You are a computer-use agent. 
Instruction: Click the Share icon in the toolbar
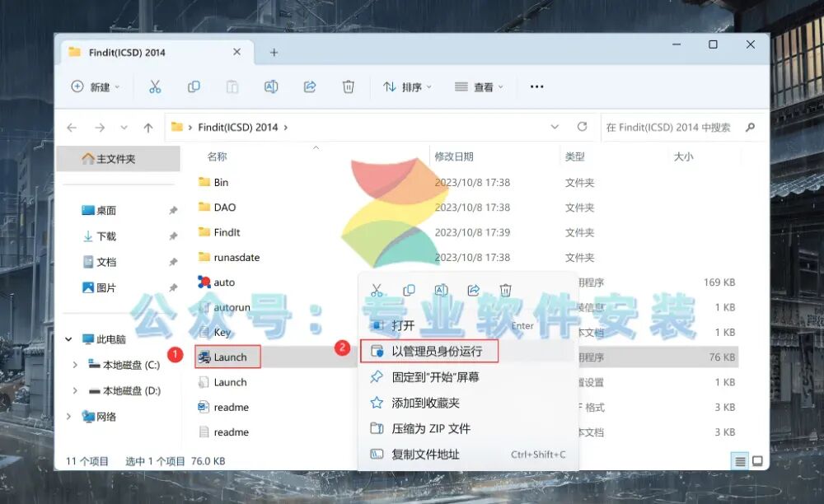(x=310, y=86)
